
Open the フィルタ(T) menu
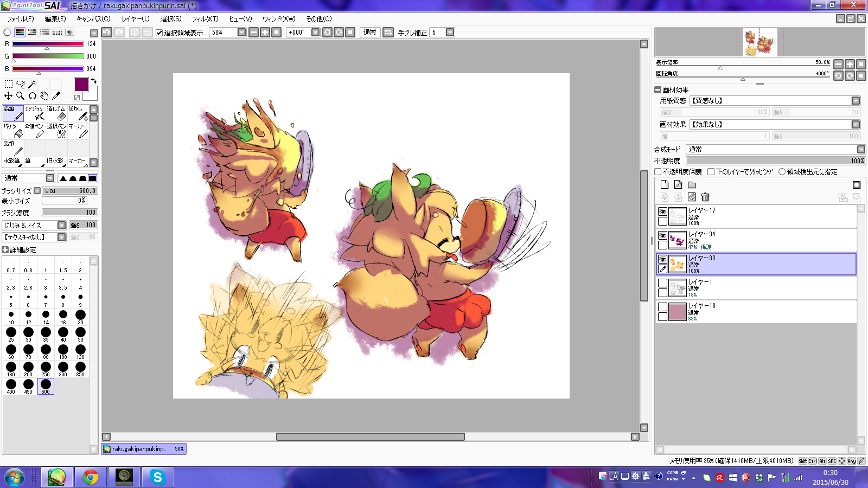pos(205,19)
